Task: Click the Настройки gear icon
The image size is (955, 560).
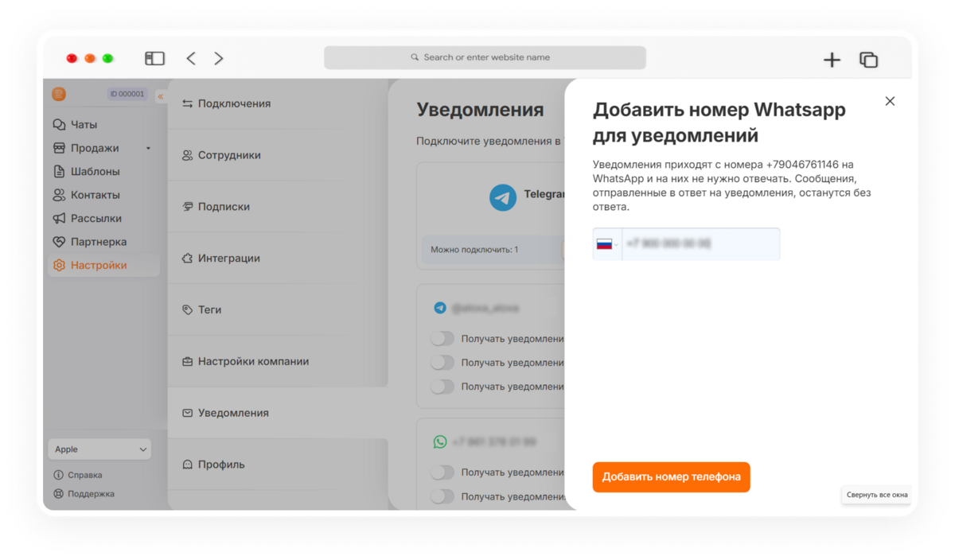Action: (x=59, y=265)
